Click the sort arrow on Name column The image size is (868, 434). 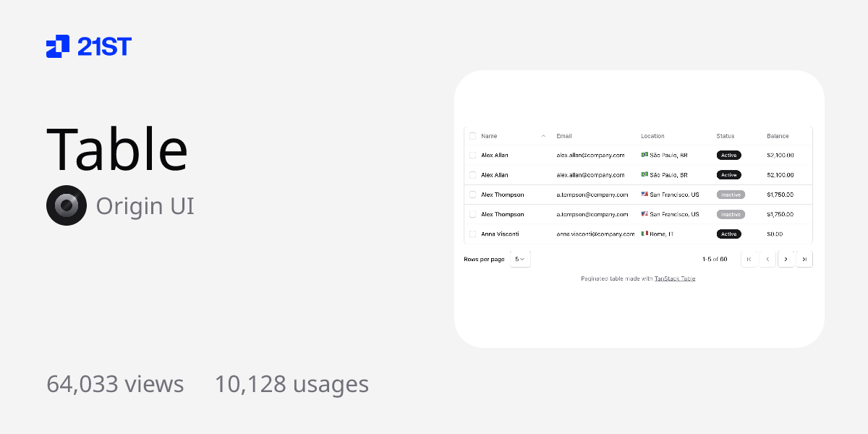[x=543, y=136]
